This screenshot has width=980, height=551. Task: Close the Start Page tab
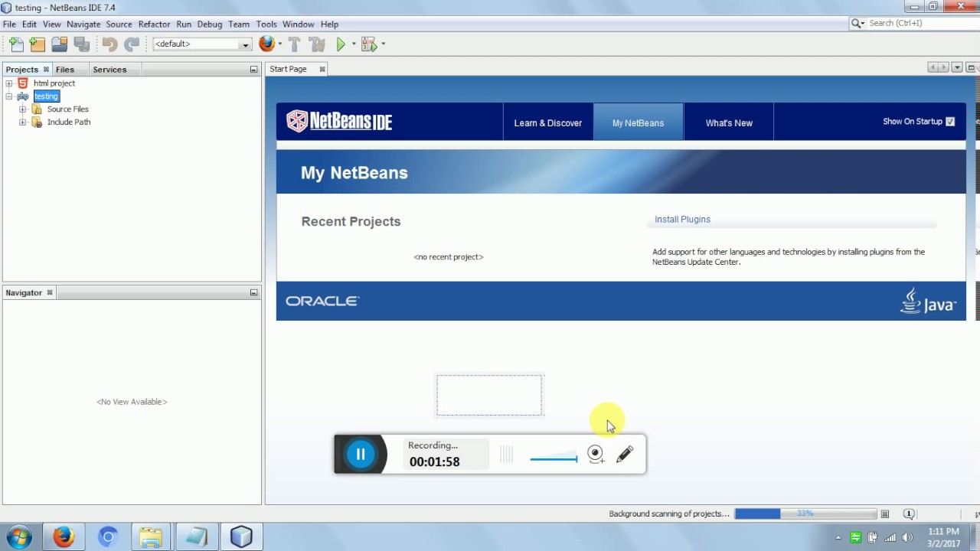tap(322, 69)
